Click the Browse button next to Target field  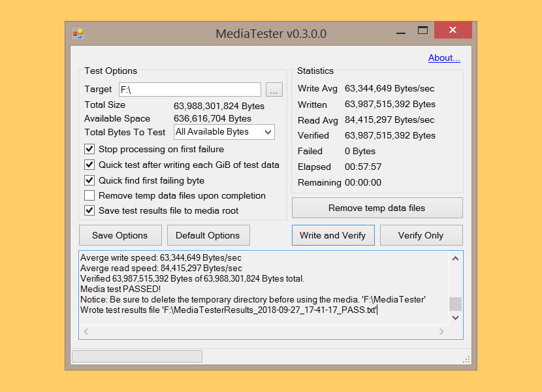274,89
